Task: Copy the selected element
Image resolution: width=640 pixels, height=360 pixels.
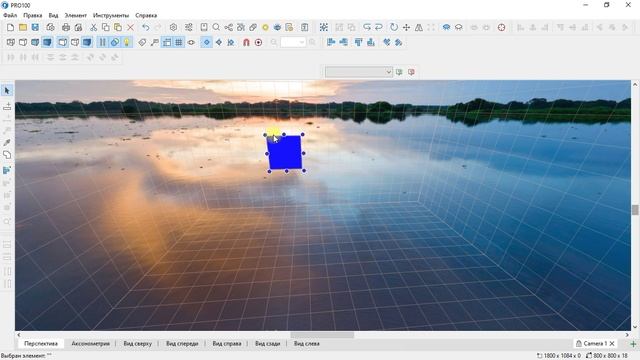Action: [x=105, y=27]
